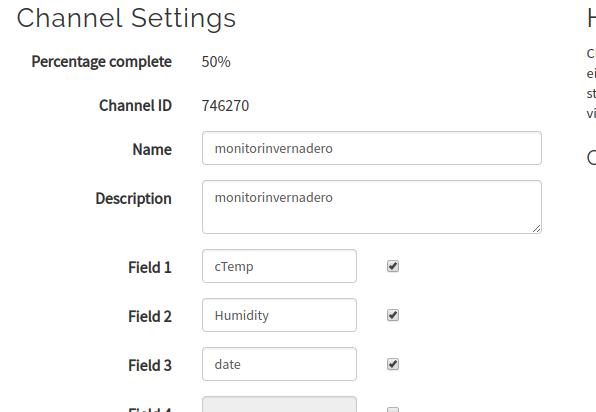Uncheck the Field 3 checkbox
Screen dimensions: 596x412
pyautogui.click(x=393, y=364)
